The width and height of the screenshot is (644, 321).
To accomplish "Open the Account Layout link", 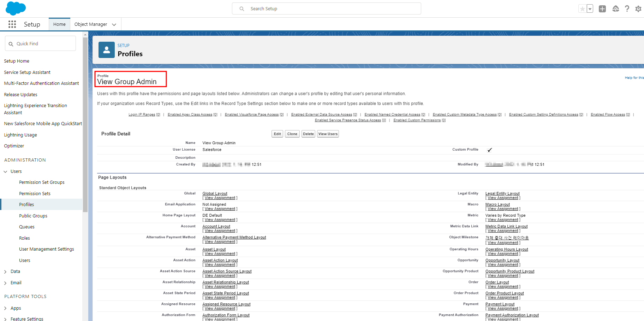I will click(216, 226).
